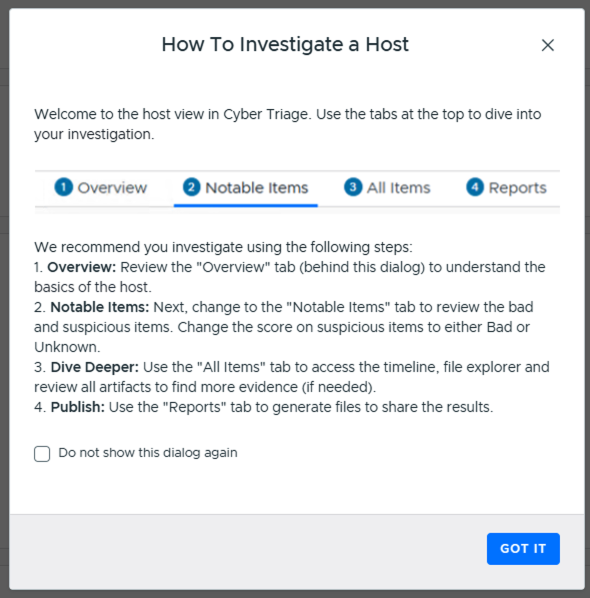Click the dialog title How To Investigate a Host
This screenshot has width=590, height=598.
click(x=285, y=44)
